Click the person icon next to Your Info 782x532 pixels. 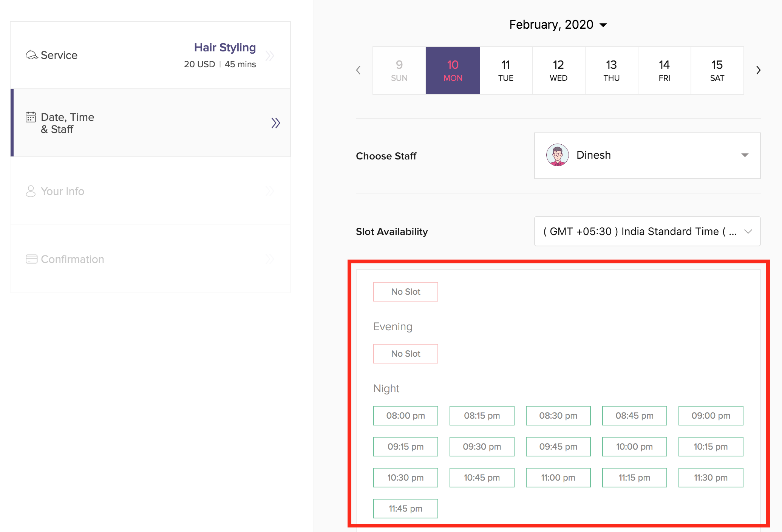31,191
